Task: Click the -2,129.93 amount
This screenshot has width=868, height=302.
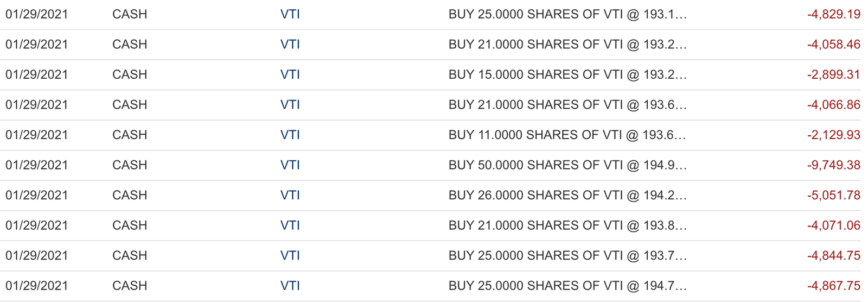Action: pos(834,135)
